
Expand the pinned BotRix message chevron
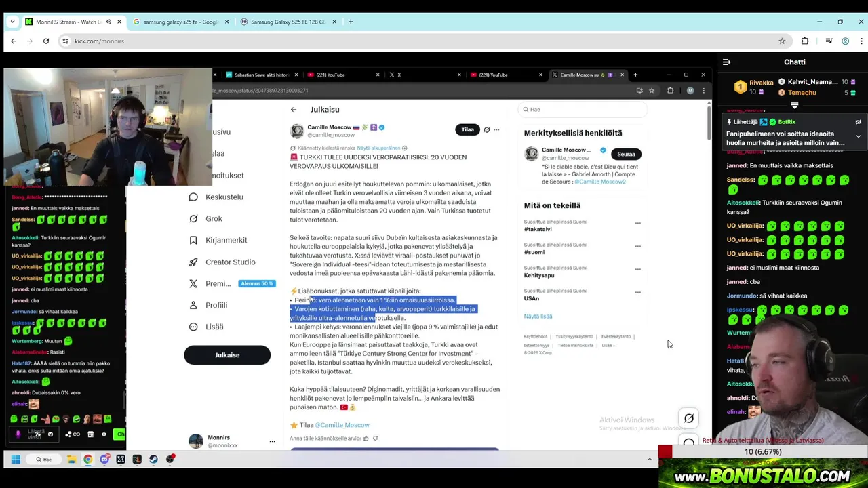[x=858, y=136]
